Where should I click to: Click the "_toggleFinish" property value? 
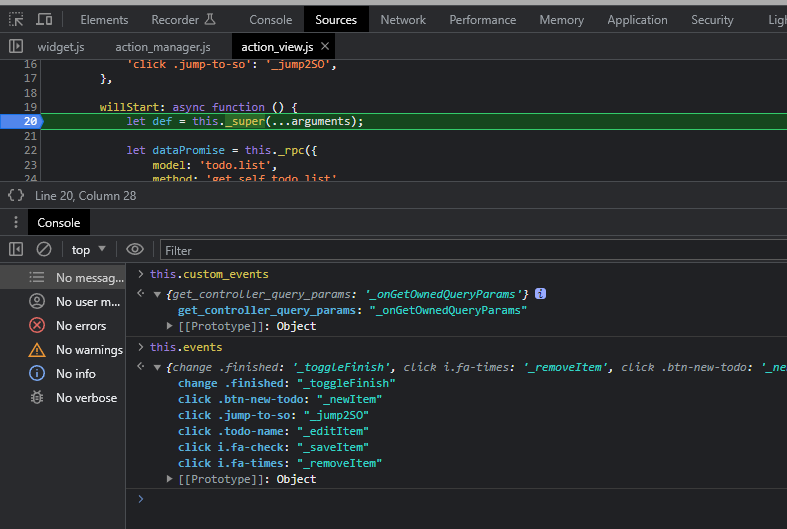click(x=346, y=383)
